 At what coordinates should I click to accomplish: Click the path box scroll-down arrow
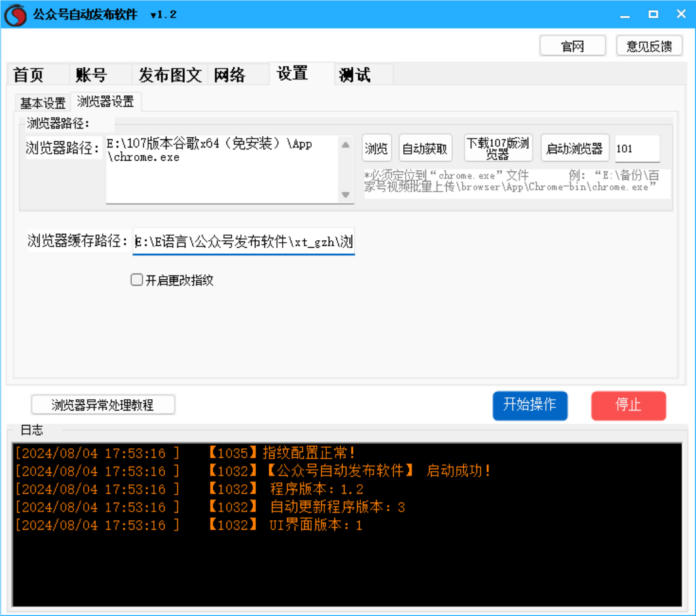(346, 195)
